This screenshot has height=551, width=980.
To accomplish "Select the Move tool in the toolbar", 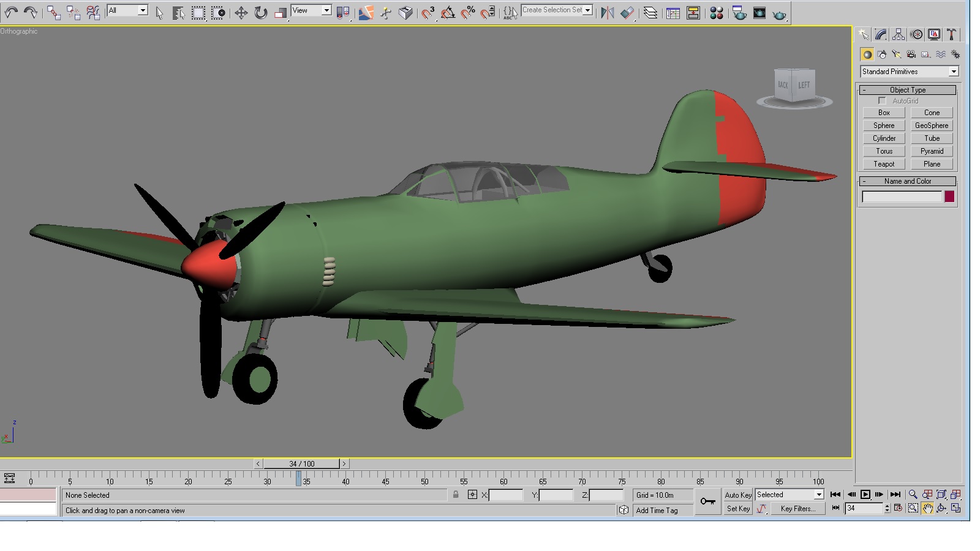I will point(241,12).
